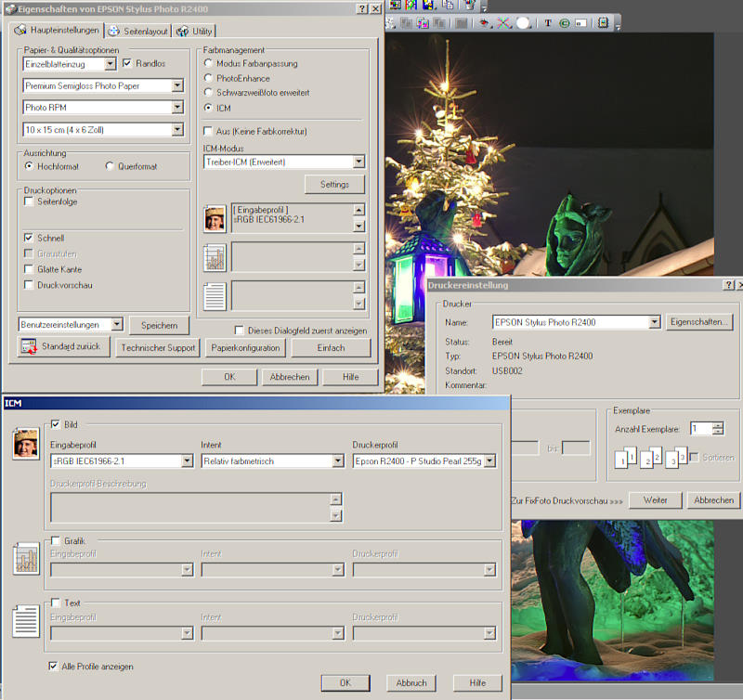Image resolution: width=743 pixels, height=700 pixels.
Task: Click the help question mark in Eigenschaften title bar
Action: click(362, 8)
